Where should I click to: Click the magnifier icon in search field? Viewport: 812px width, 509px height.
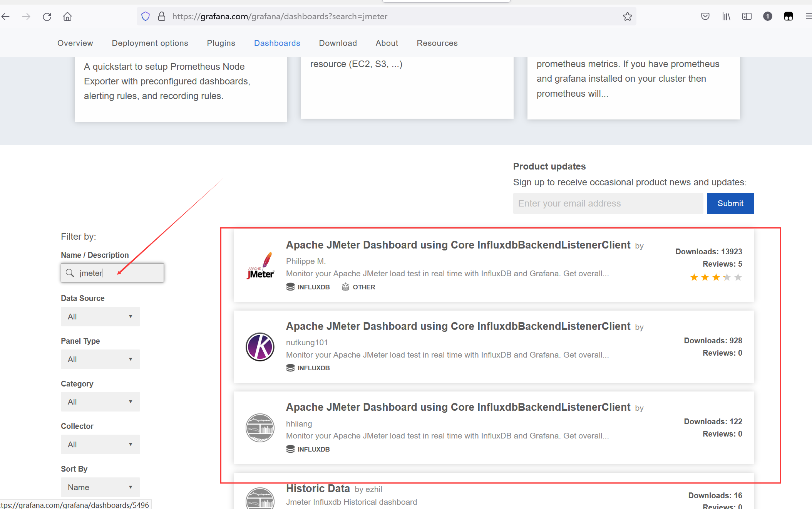click(70, 273)
